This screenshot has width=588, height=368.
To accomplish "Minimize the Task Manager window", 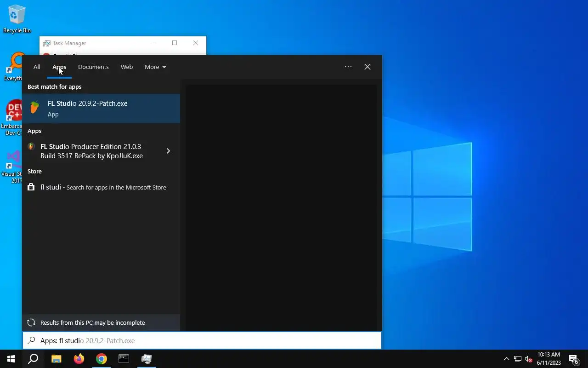I will pos(154,43).
